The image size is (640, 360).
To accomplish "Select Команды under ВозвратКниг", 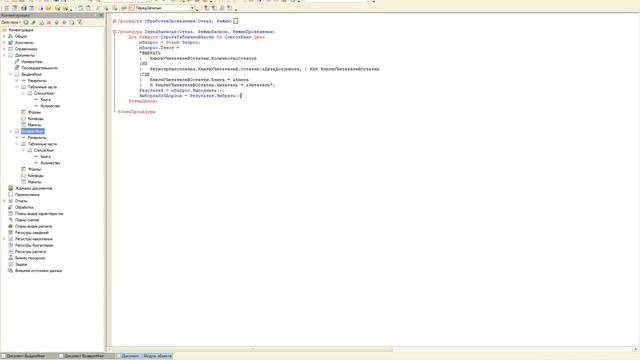I will tap(36, 176).
